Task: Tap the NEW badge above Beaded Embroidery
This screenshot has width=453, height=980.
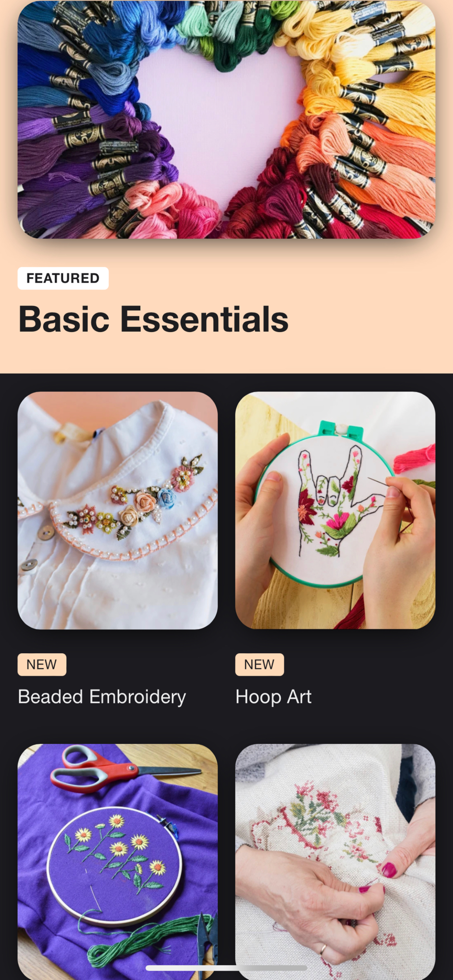Action: [x=42, y=664]
